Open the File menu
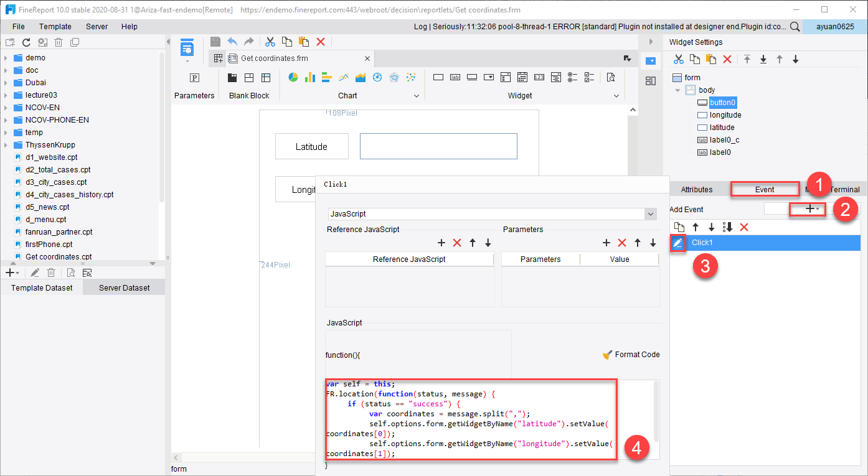868x476 pixels. click(19, 27)
